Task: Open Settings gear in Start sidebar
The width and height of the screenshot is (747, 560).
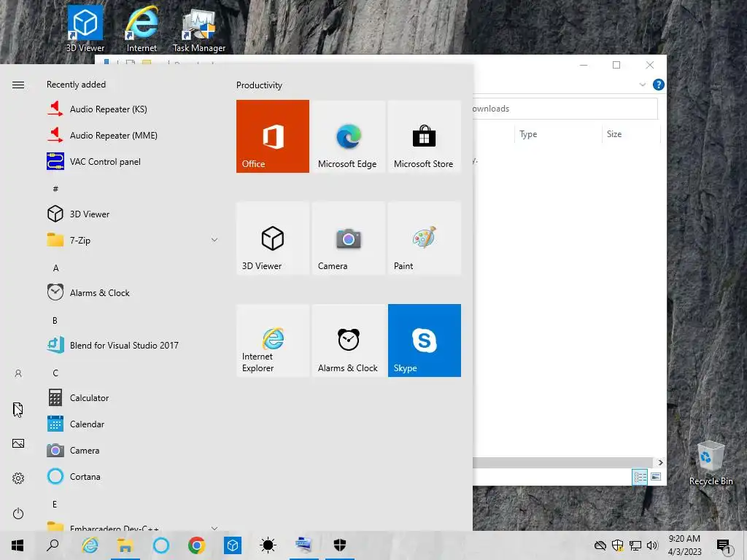Action: (x=18, y=478)
